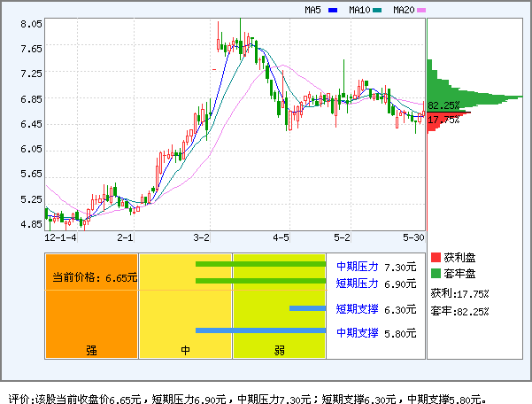Viewport: 532px width, 404px height.
Task: Click the 评价 summary text line
Action: click(x=248, y=398)
